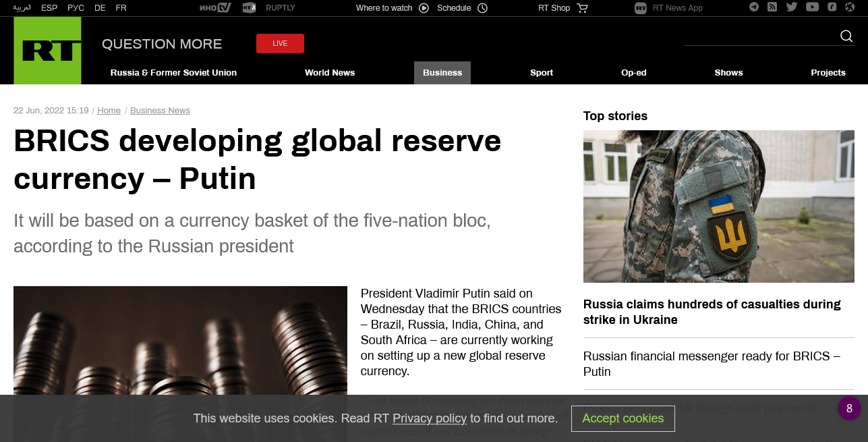Open the RSS feed icon

(772, 7)
